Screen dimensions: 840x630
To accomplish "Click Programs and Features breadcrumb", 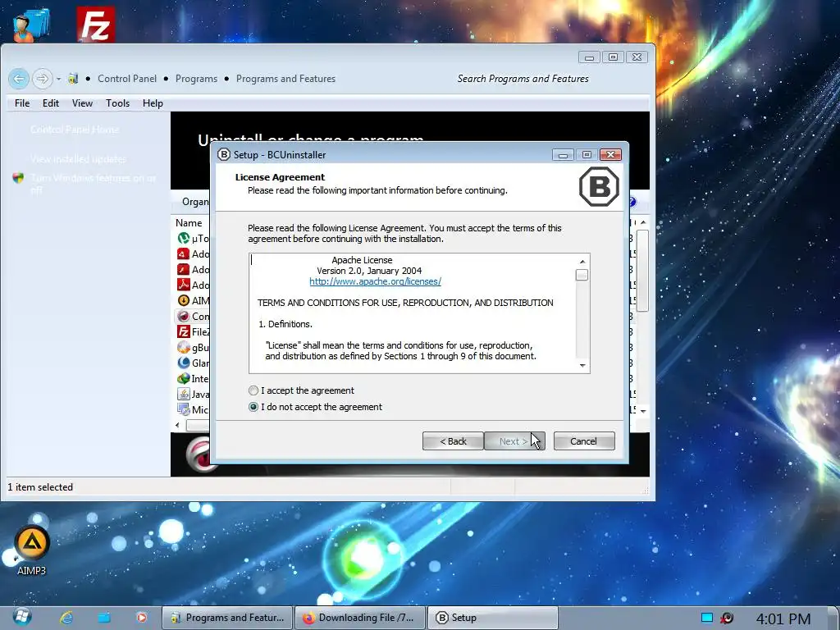I will 285,79.
